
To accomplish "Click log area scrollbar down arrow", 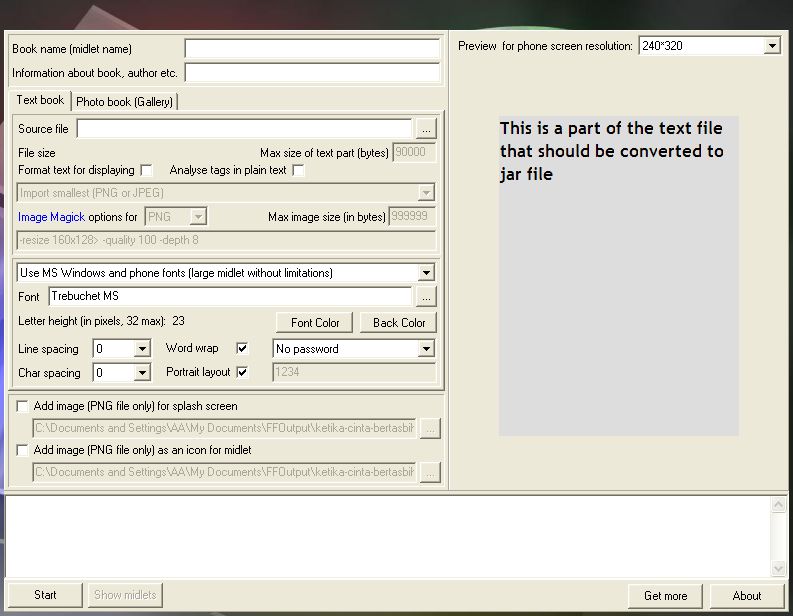I will point(778,568).
